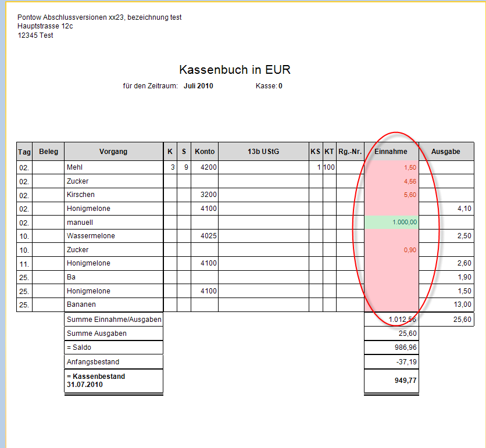Click the 'Kassenbuch in EUR' title
Screen dimensions: 486x448
(x=235, y=70)
